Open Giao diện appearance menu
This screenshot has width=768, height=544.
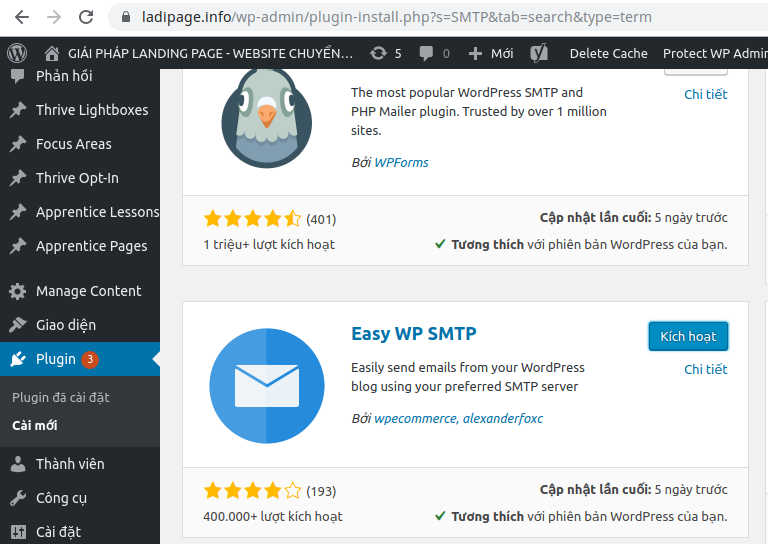[66, 325]
